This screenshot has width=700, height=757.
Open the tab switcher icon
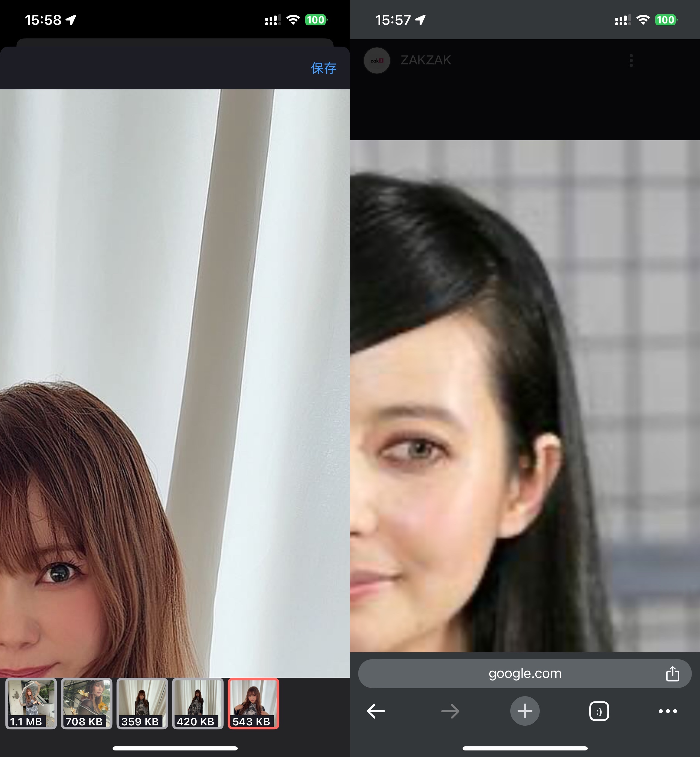coord(599,711)
